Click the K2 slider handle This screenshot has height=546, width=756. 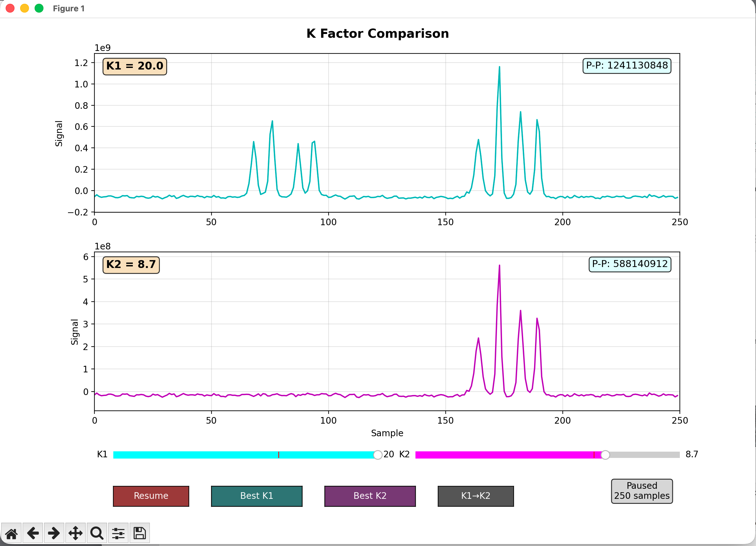point(605,455)
